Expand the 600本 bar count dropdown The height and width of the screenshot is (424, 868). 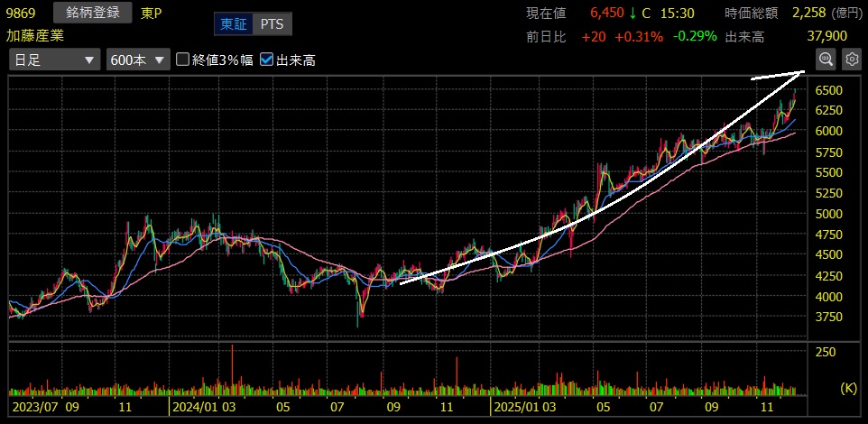click(x=137, y=60)
